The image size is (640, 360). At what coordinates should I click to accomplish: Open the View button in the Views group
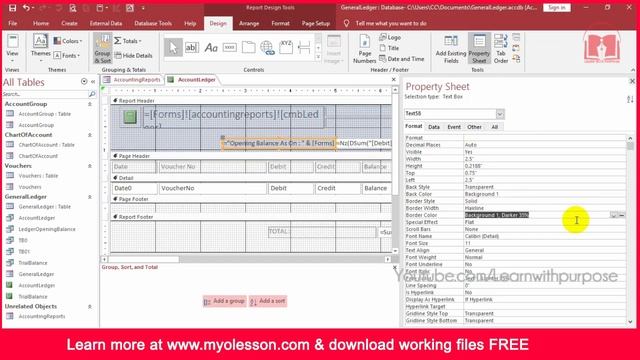point(12,49)
